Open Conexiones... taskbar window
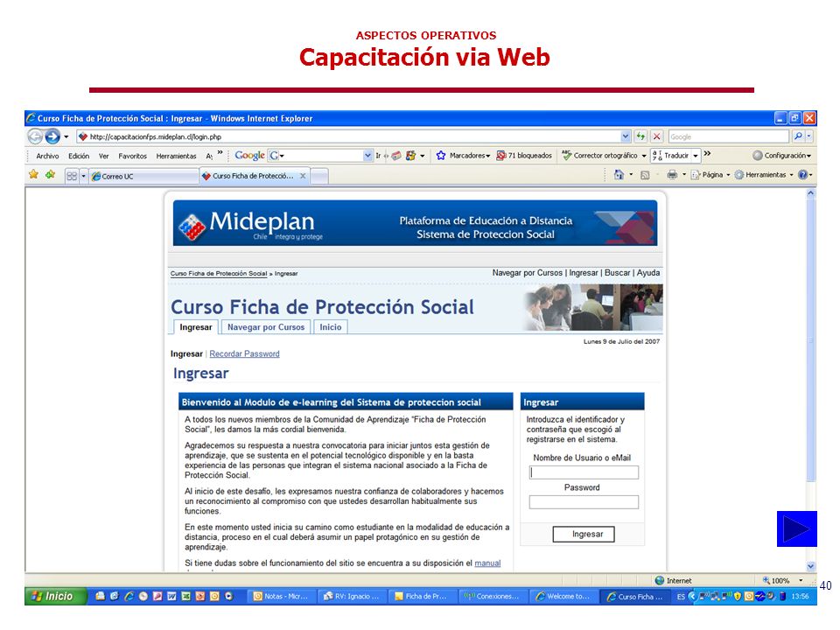 pos(493,596)
